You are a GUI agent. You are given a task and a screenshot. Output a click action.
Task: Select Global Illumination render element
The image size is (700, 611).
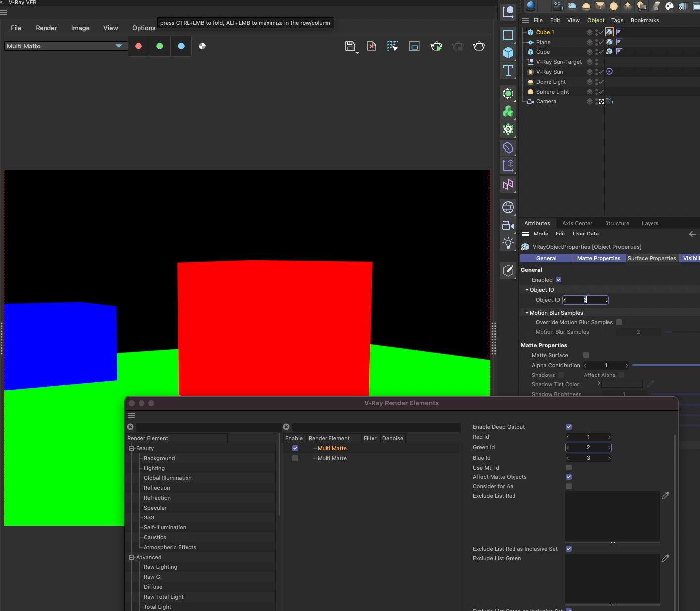point(168,478)
